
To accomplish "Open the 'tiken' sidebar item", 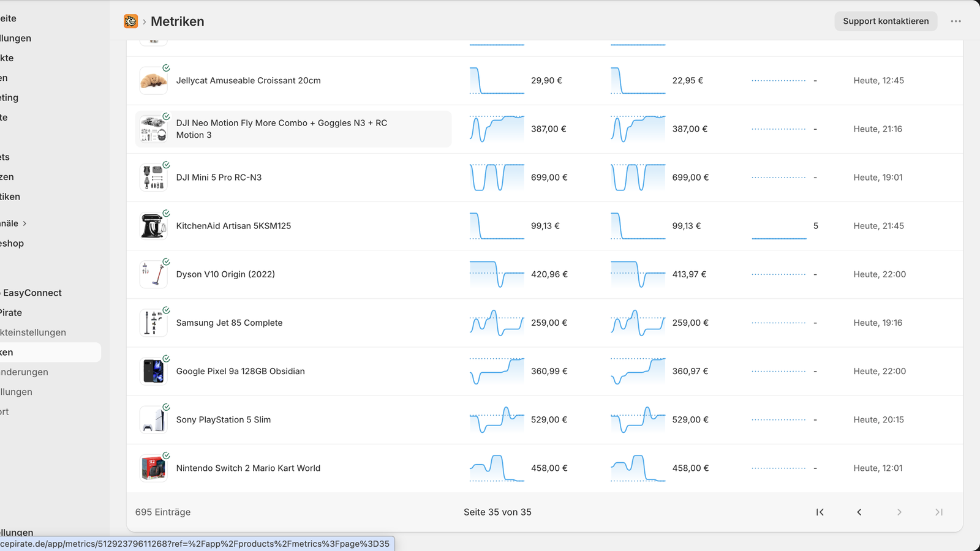I will coord(10,197).
